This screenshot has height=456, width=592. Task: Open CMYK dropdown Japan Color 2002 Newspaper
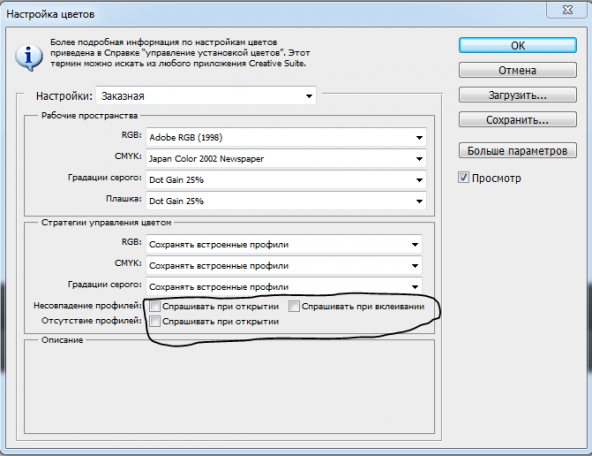[x=286, y=159]
